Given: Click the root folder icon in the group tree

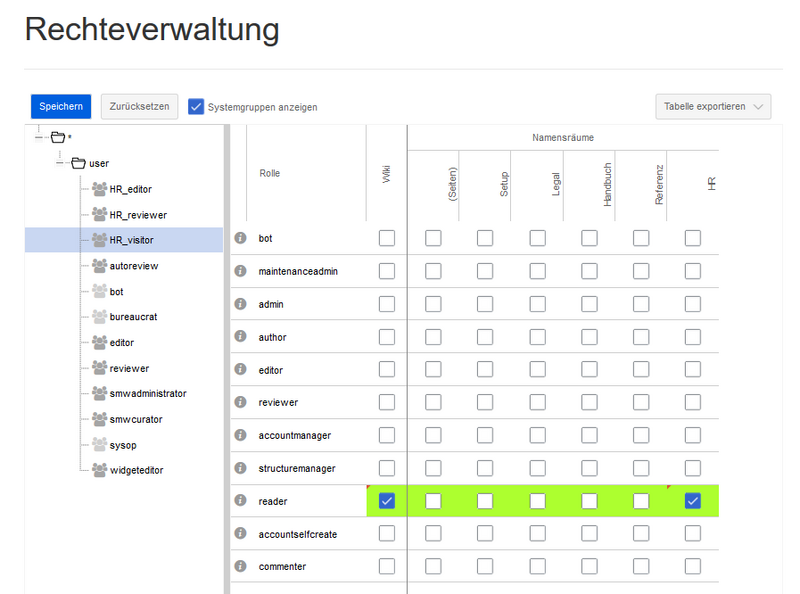Looking at the screenshot, I should [x=57, y=138].
